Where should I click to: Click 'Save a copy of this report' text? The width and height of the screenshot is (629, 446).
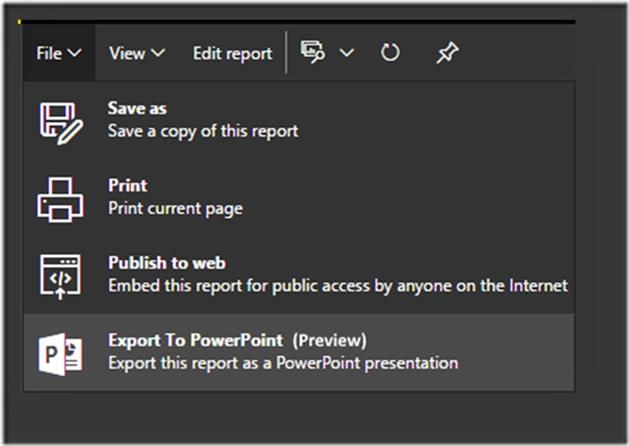coord(203,131)
